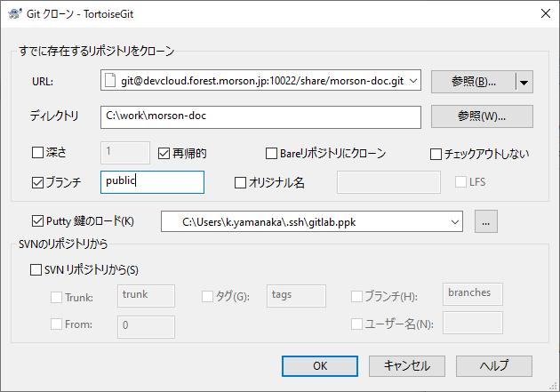The image size is (560, 392).
Task: Enable SVN リポジトリから checkbox
Action: pyautogui.click(x=37, y=268)
